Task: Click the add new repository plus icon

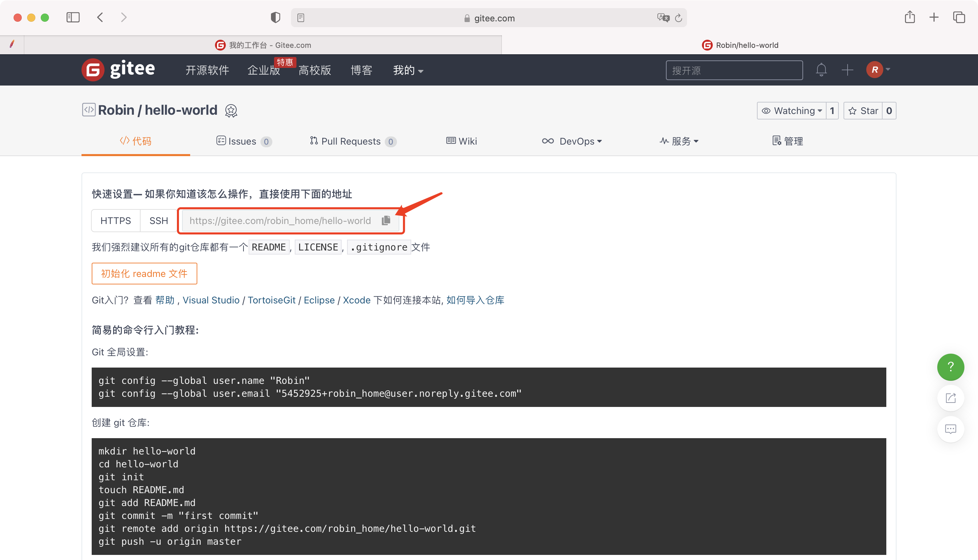Action: [847, 70]
